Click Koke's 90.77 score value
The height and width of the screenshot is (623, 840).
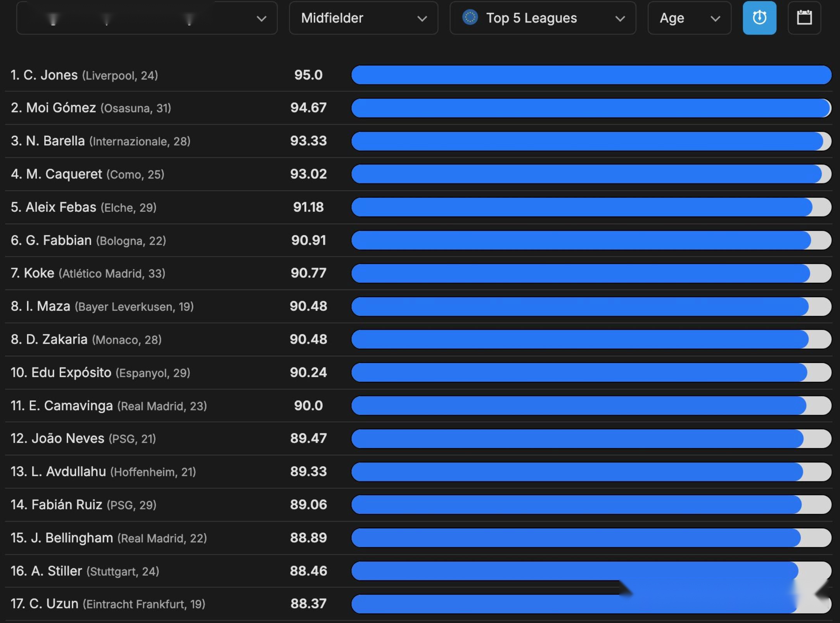point(308,273)
